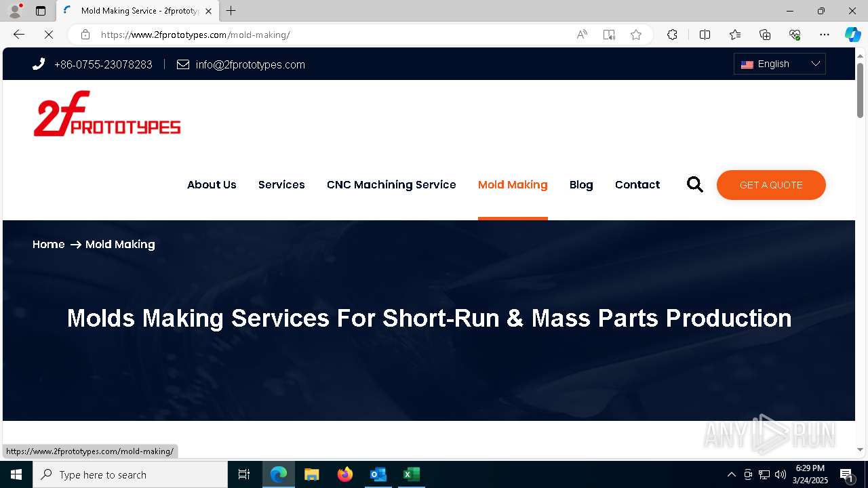Show hidden system tray icons
Viewport: 868px width, 488px height.
pyautogui.click(x=731, y=474)
